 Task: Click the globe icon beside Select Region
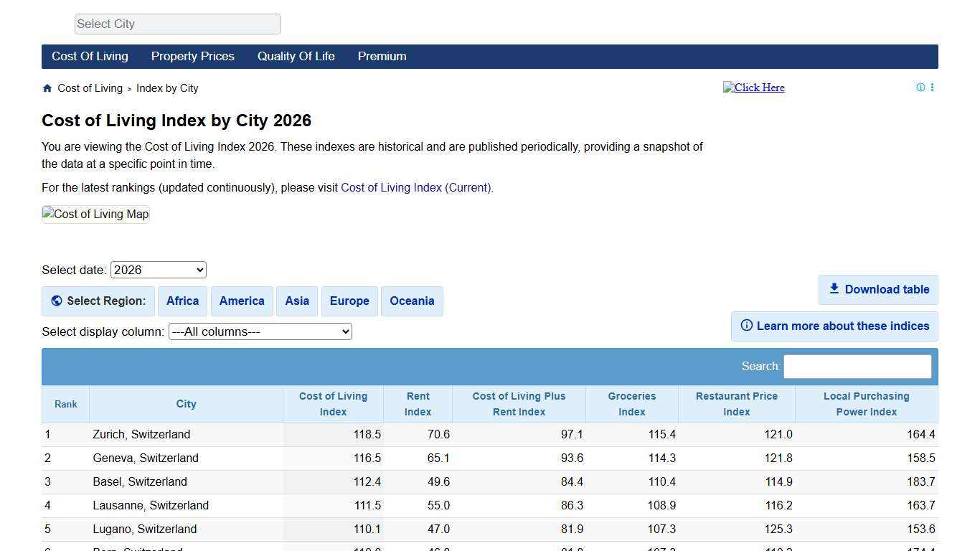[x=57, y=301]
